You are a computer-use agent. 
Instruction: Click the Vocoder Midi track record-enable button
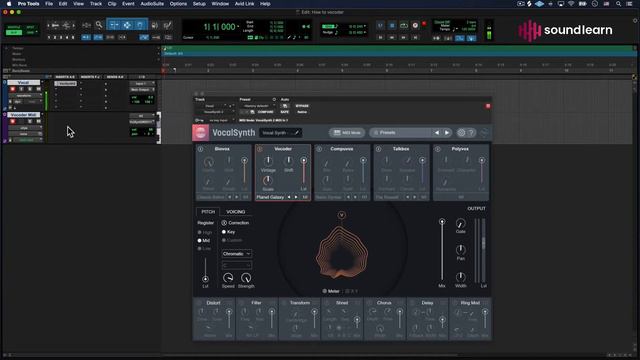tap(13, 121)
